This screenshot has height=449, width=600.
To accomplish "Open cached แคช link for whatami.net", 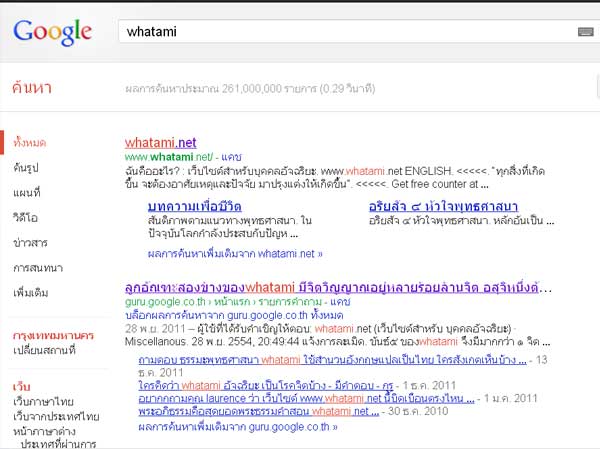I will coord(232,157).
